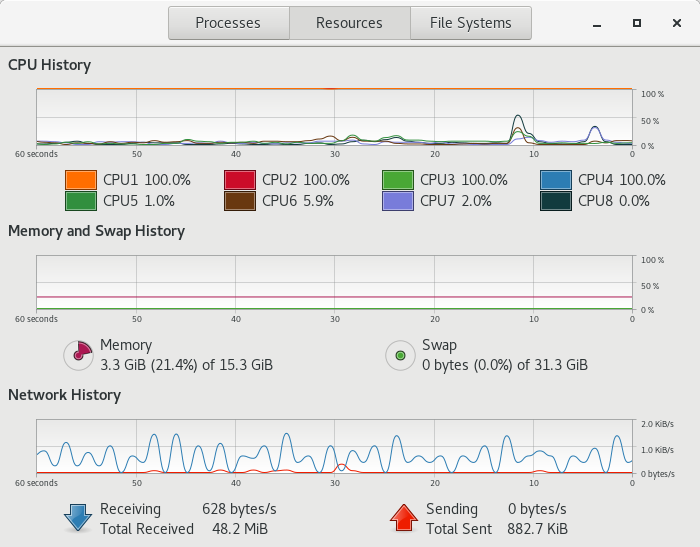Maximize the System Monitor window

637,23
